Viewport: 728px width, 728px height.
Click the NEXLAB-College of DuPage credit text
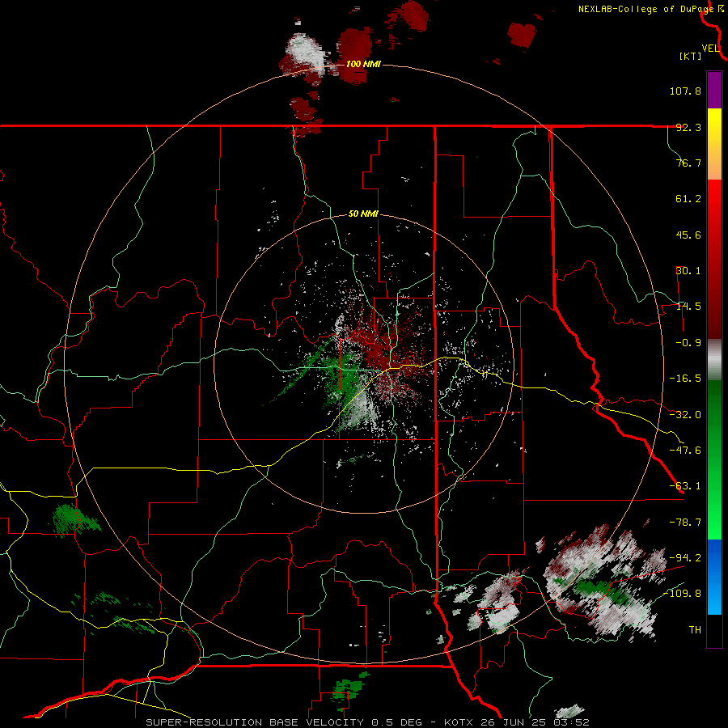(646, 9)
